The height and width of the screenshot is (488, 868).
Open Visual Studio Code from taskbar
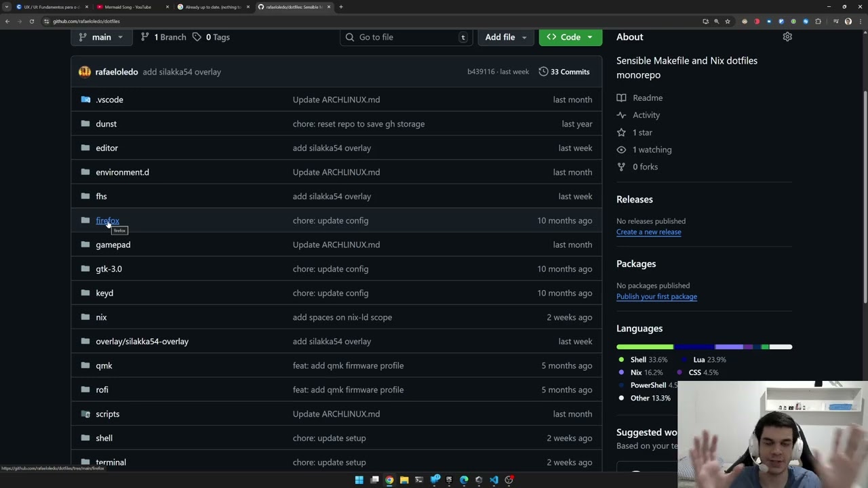click(x=494, y=480)
